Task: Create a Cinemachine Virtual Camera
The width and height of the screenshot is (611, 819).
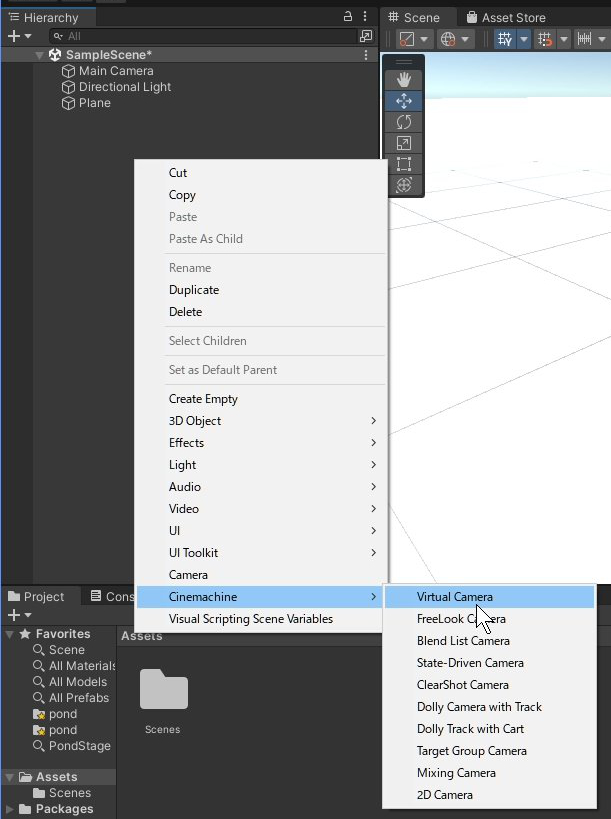Action: tap(489, 596)
